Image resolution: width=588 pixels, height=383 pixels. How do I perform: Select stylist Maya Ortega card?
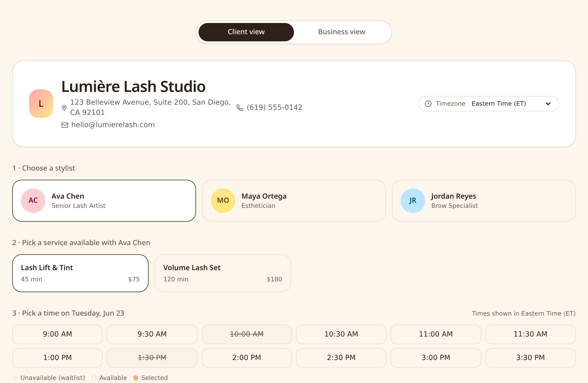[294, 201]
